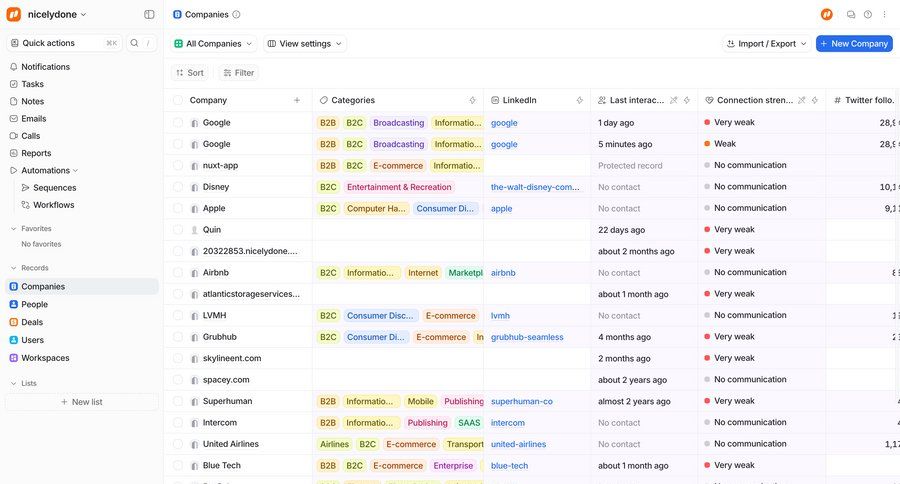Open the united-airlines LinkedIn link
Screen dimensions: 900x484
[x=518, y=444]
